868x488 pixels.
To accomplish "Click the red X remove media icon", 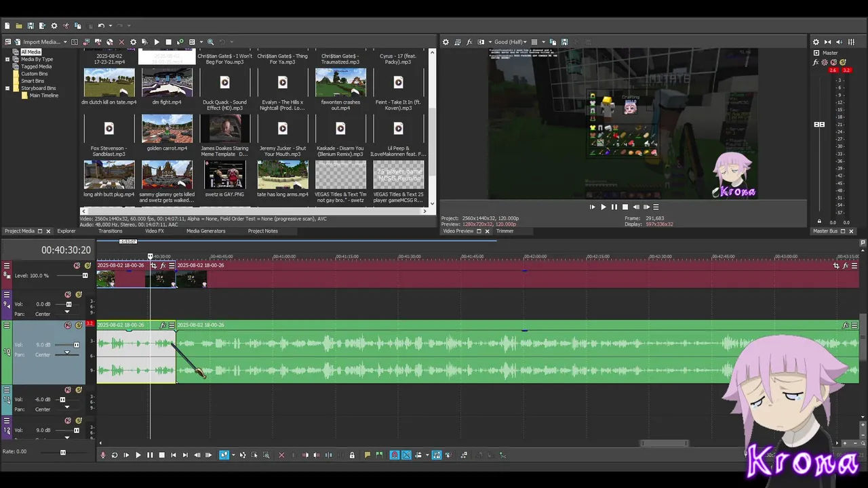I will point(121,42).
